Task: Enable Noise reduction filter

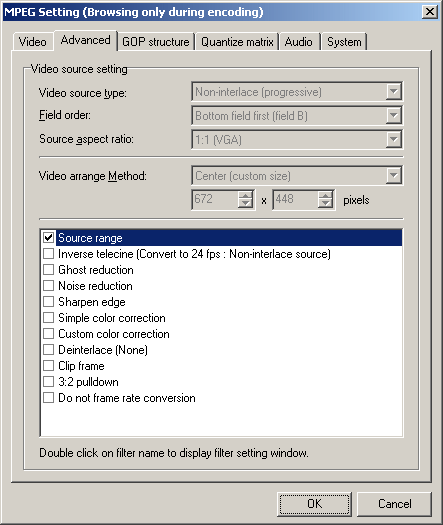Action: (49, 286)
